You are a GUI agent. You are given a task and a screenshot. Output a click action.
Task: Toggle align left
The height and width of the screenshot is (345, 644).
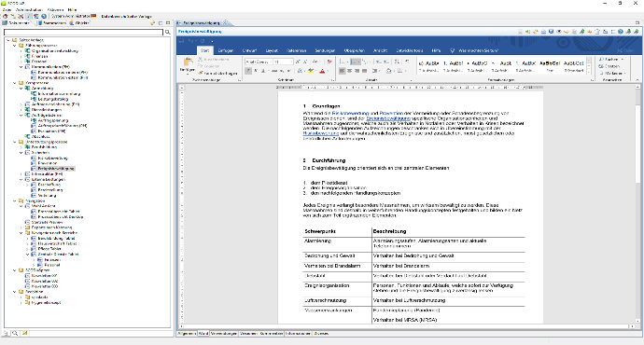[342, 71]
